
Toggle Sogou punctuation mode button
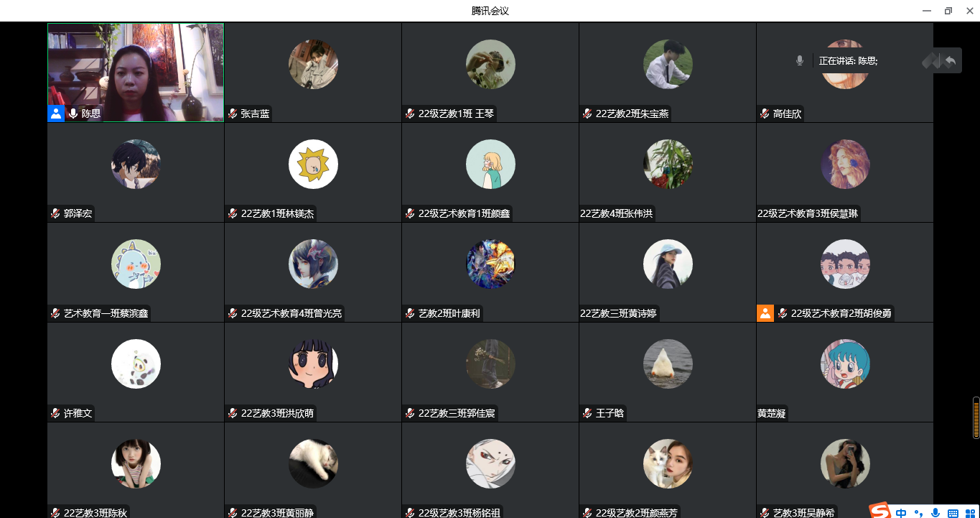pyautogui.click(x=918, y=514)
